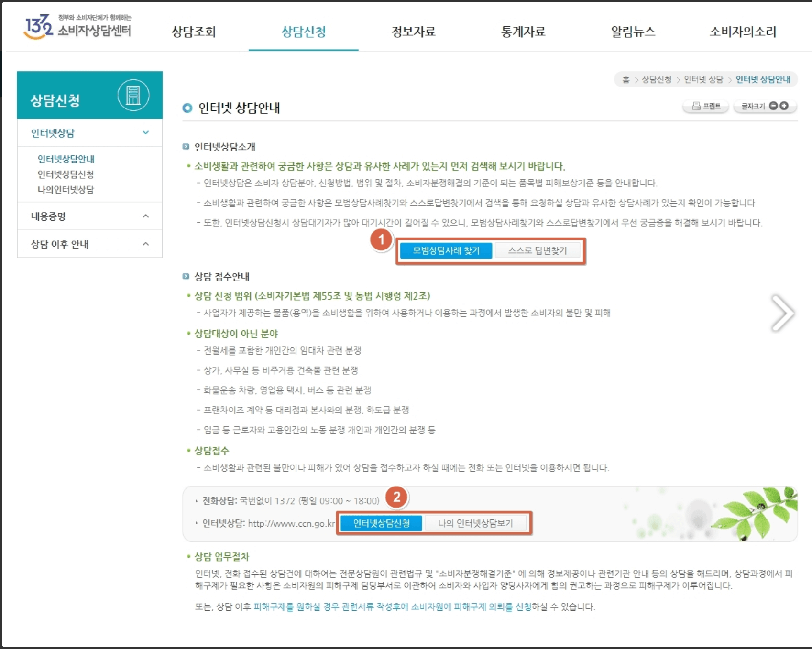Click the 스스로 답변찾기 button

(x=538, y=250)
